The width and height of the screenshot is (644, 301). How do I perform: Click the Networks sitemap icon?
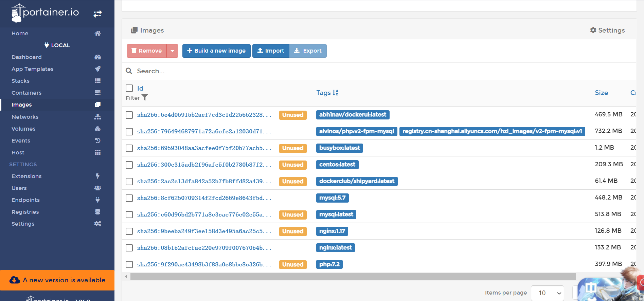[x=97, y=117]
